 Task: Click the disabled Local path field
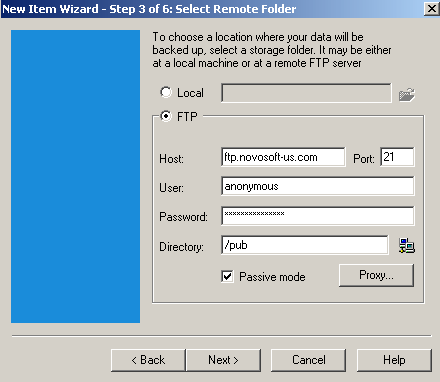click(x=306, y=93)
